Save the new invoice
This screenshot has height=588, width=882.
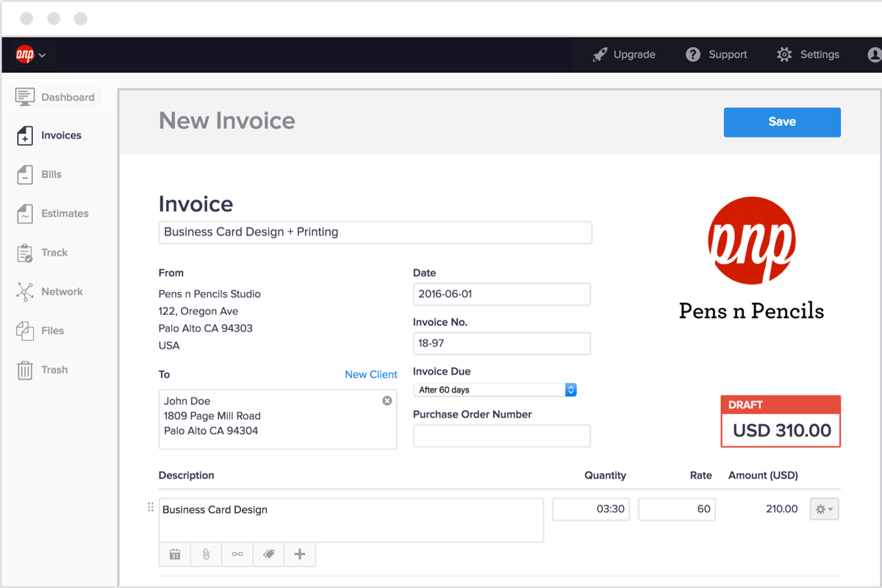coord(782,122)
